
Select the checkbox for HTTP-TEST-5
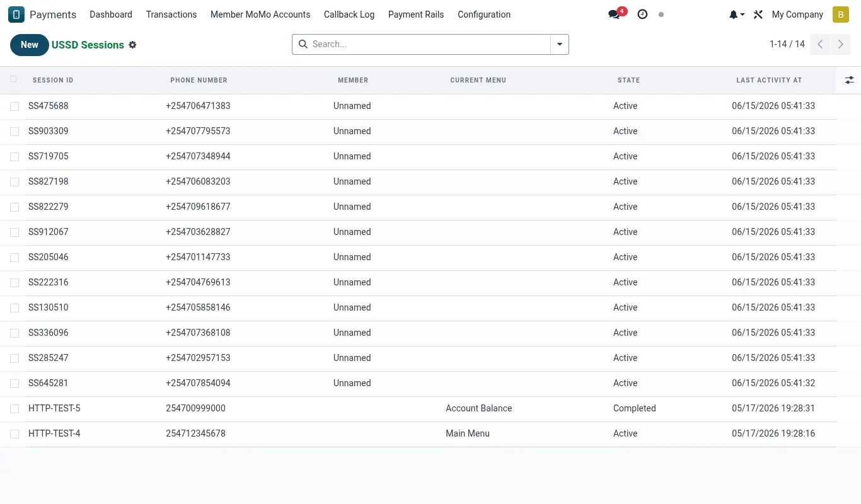pyautogui.click(x=14, y=409)
